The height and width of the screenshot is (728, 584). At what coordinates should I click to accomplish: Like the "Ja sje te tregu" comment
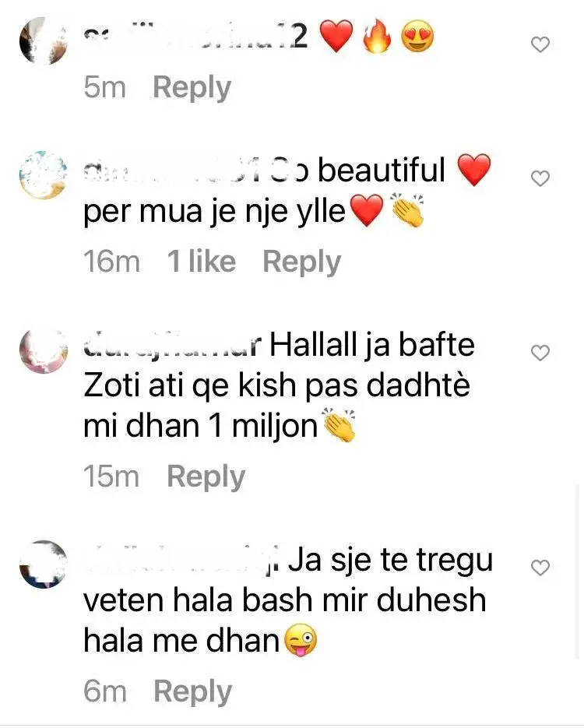pos(540,568)
